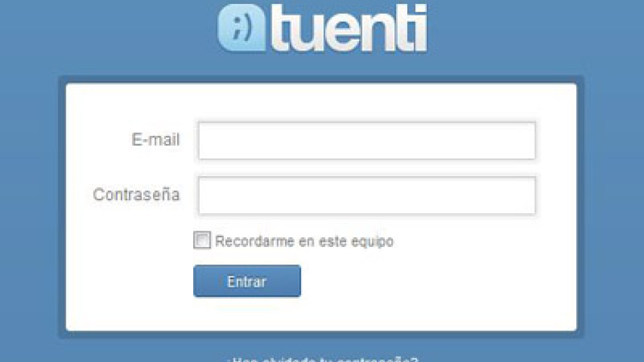
Task: Focus the Contraseña password field
Action: 367,196
